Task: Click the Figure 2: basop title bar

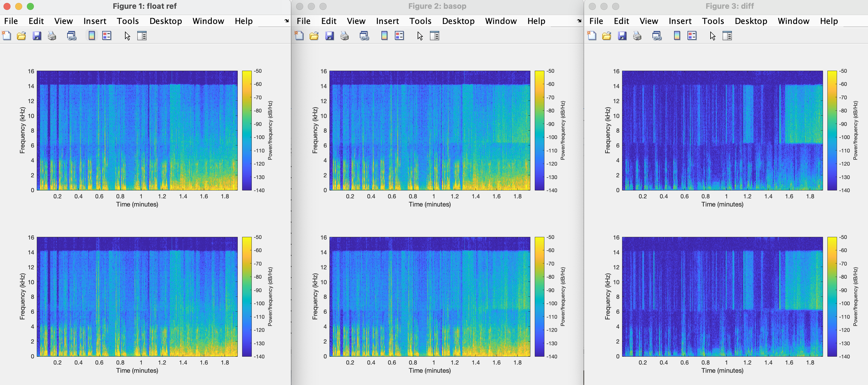Action: [437, 6]
